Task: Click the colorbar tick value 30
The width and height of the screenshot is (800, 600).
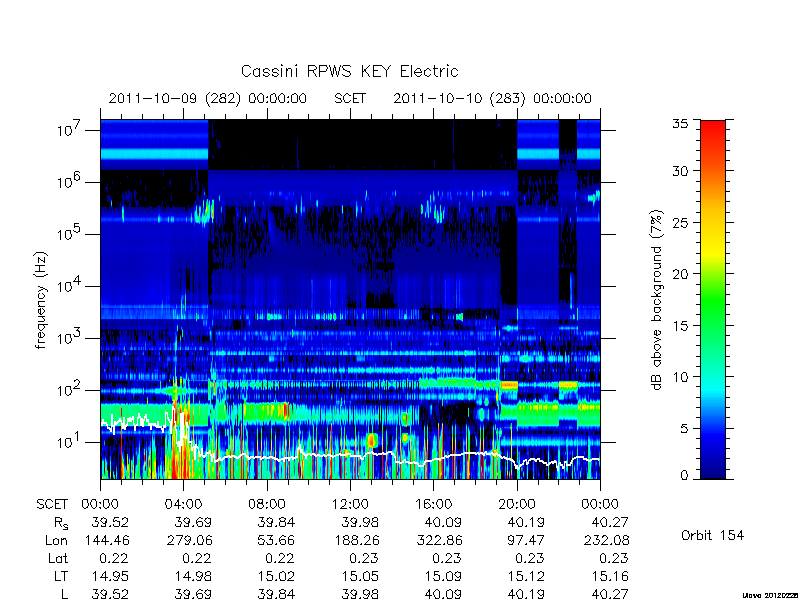Action: tap(681, 170)
